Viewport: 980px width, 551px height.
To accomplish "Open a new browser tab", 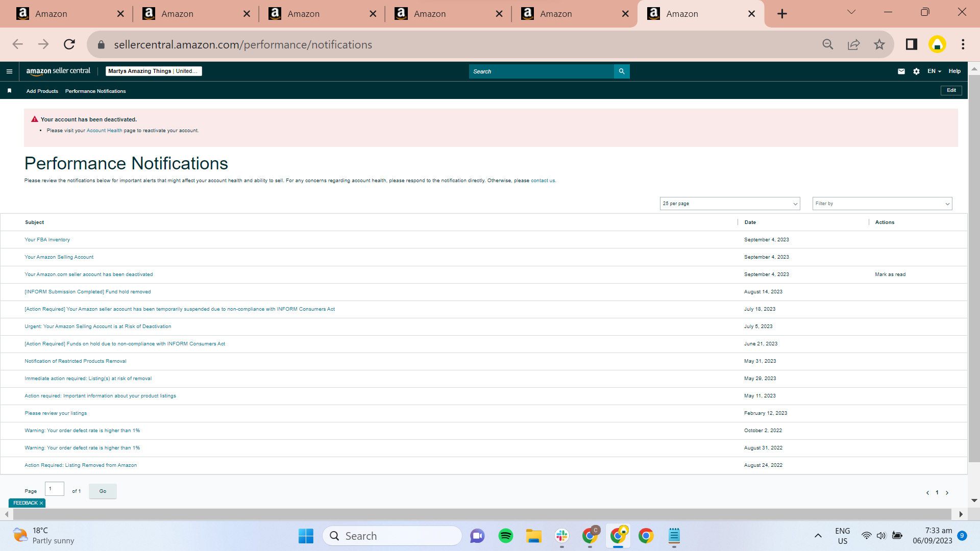I will pos(782,14).
